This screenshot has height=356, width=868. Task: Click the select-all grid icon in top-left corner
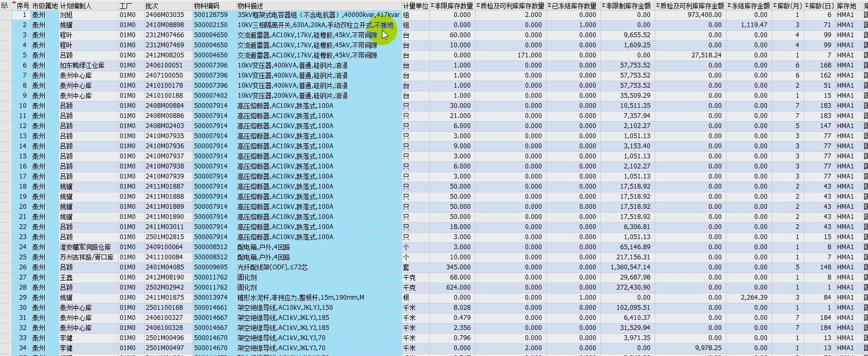[5, 5]
